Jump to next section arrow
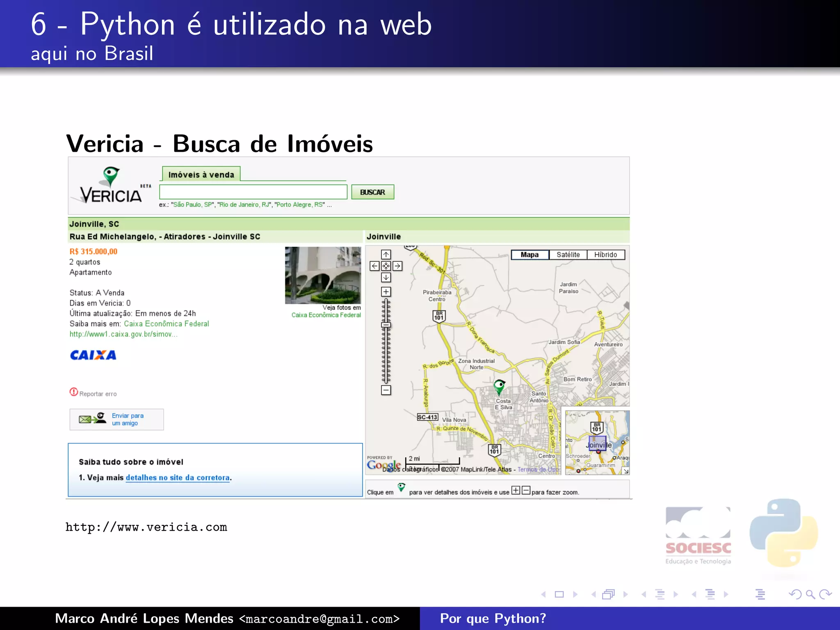 click(x=726, y=594)
